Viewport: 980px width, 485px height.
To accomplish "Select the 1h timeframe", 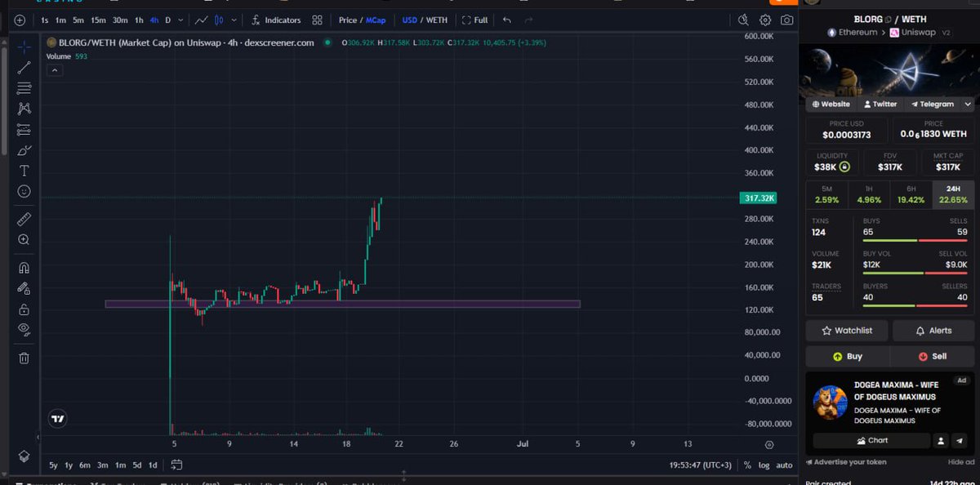I will point(139,20).
